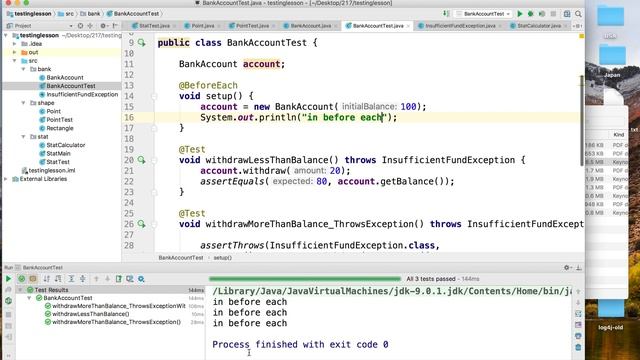Go to previous failed test arrow
This screenshot has height=360, width=640.
[x=96, y=279]
